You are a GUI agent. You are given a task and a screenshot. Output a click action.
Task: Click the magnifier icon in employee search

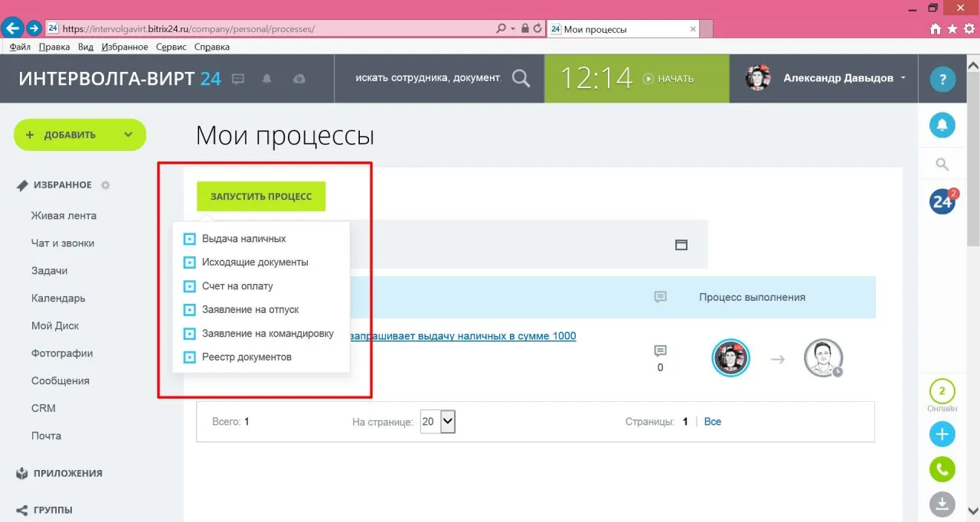(521, 78)
